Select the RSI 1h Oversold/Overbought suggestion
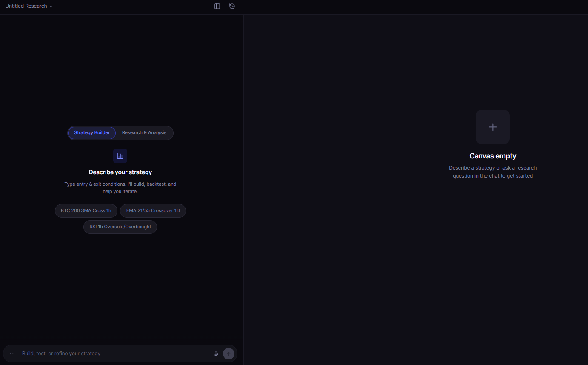588x365 pixels. [x=120, y=227]
